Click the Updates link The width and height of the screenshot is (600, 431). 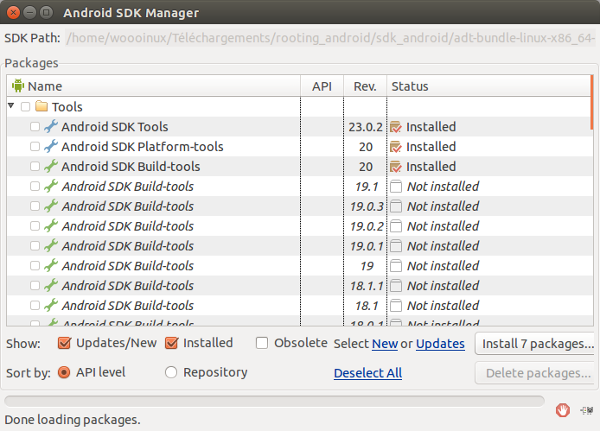point(440,344)
